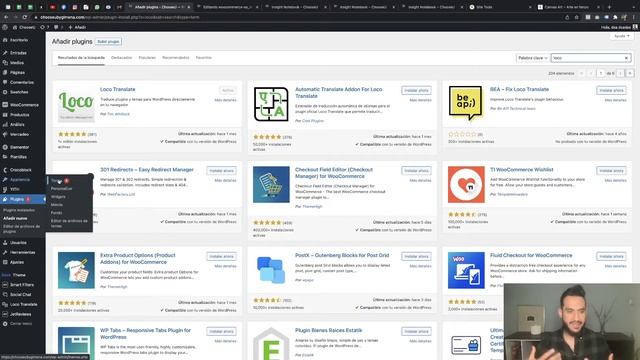
Task: Click the PostX blue blocks icon
Action: (x=271, y=270)
